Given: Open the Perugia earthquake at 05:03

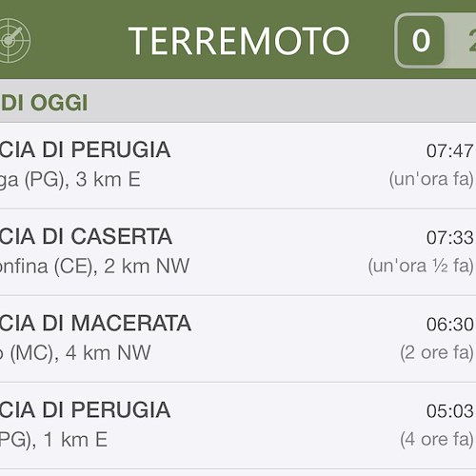Looking at the screenshot, I should [x=238, y=426].
